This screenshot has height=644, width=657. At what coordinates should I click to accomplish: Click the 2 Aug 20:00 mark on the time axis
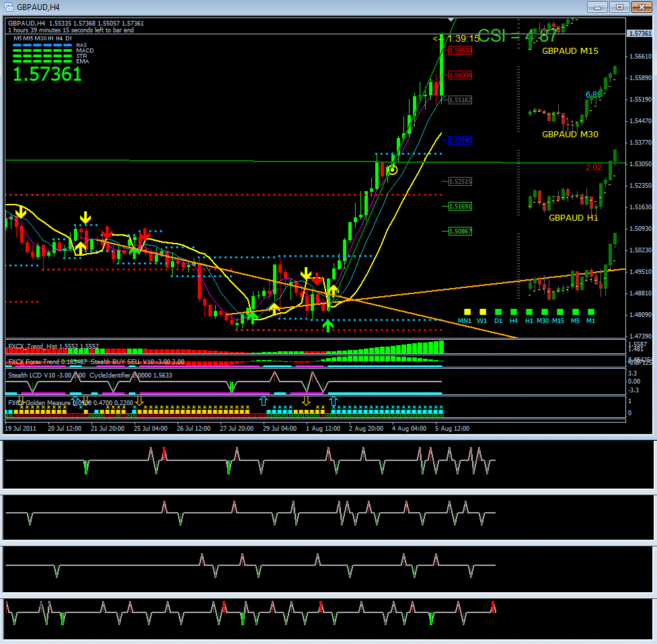[366, 429]
